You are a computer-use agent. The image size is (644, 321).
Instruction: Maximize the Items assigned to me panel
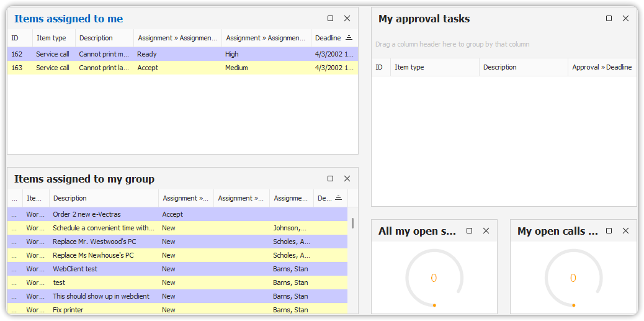[330, 19]
